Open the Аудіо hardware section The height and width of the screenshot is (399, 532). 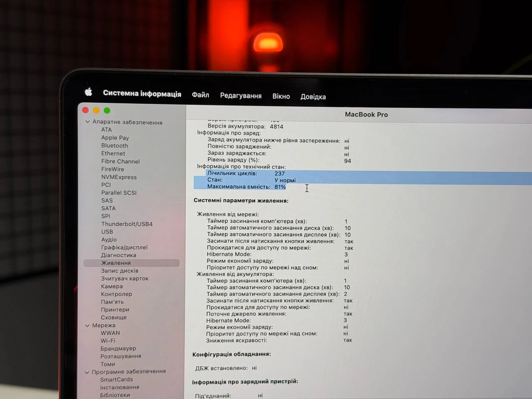point(109,240)
